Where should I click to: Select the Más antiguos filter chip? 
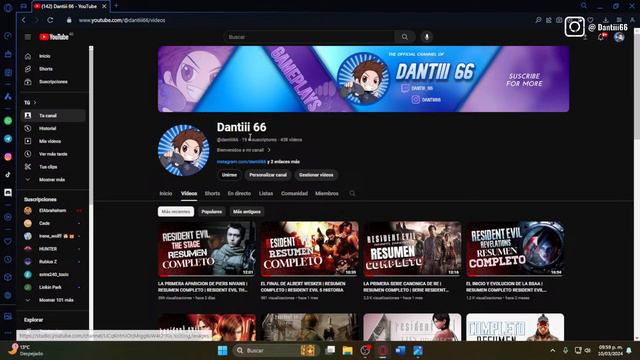pyautogui.click(x=247, y=211)
